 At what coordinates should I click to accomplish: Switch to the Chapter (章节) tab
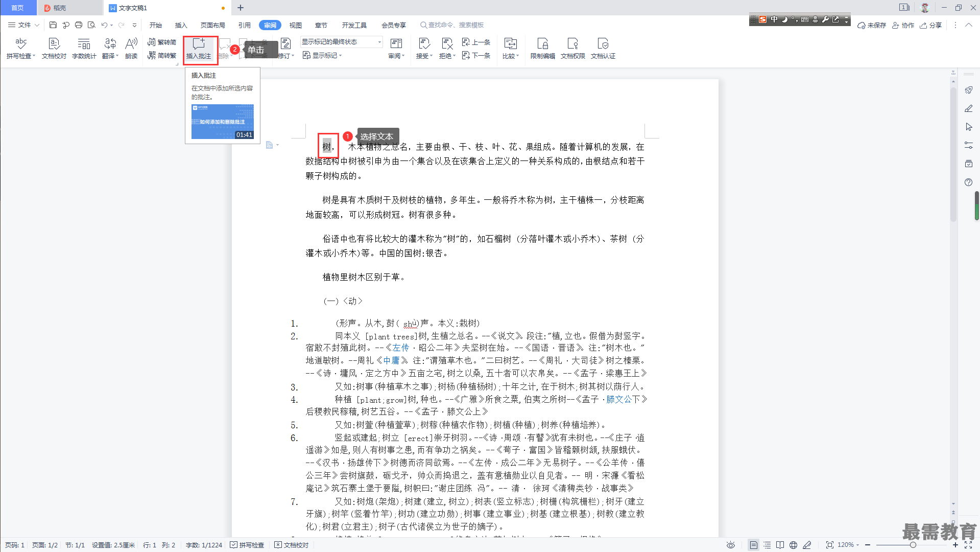(321, 25)
